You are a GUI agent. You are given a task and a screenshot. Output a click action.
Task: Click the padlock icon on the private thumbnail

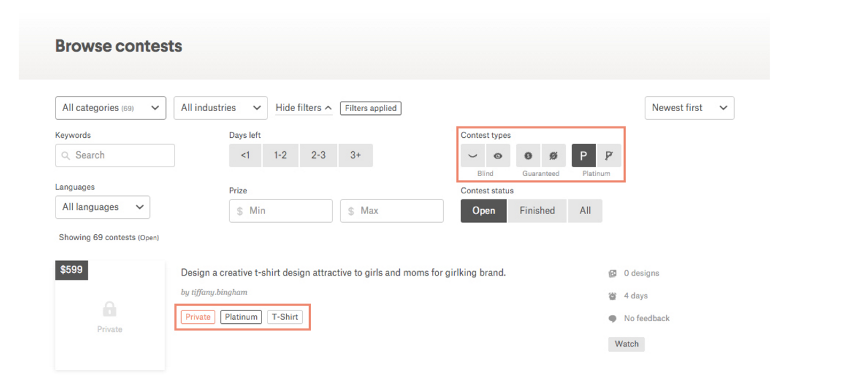tap(110, 309)
